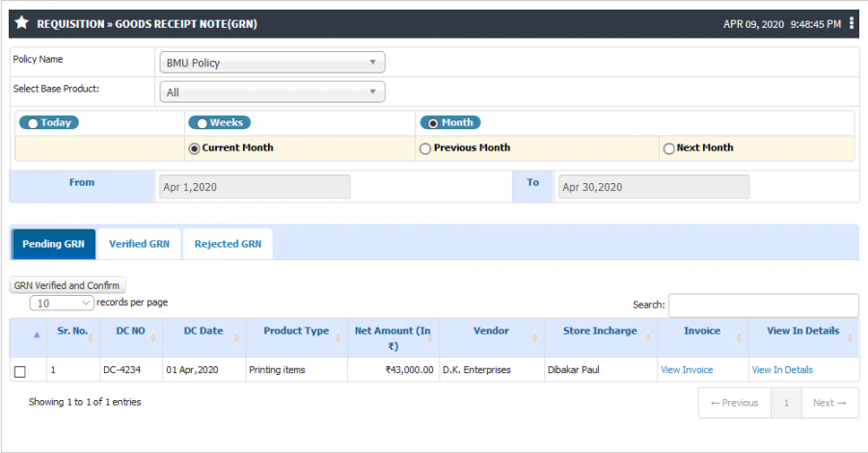Image resolution: width=868 pixels, height=453 pixels.
Task: Switch to the Verified GRN tab
Action: tap(140, 244)
